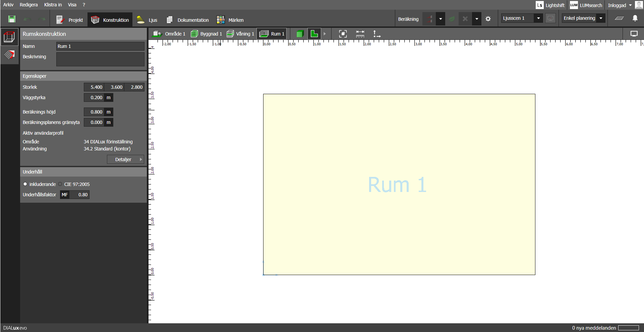Open the Detaljer button
This screenshot has width=644, height=332.
click(125, 159)
